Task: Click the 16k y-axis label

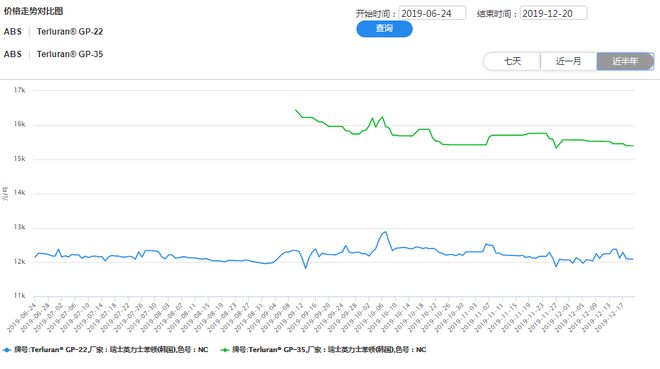Action: pyautogui.click(x=19, y=124)
